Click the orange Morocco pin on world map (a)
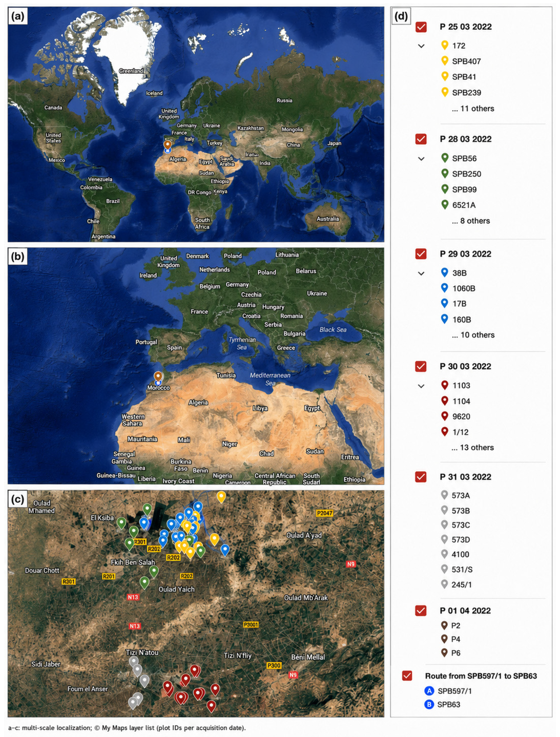 (168, 145)
